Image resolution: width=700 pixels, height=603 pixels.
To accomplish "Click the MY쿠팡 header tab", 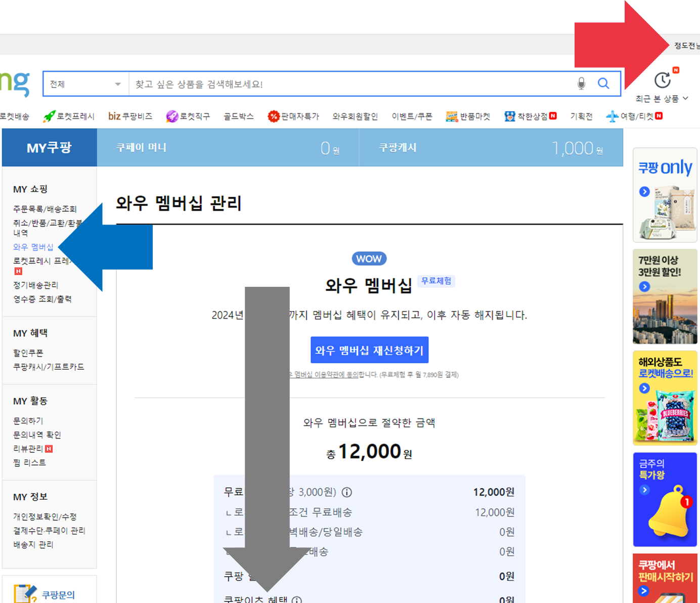I will click(x=49, y=147).
